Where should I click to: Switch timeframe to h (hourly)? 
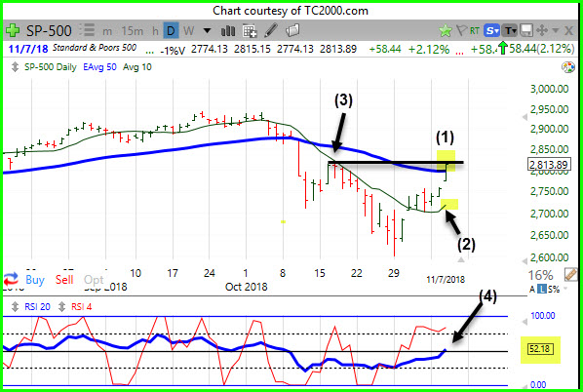(155, 31)
